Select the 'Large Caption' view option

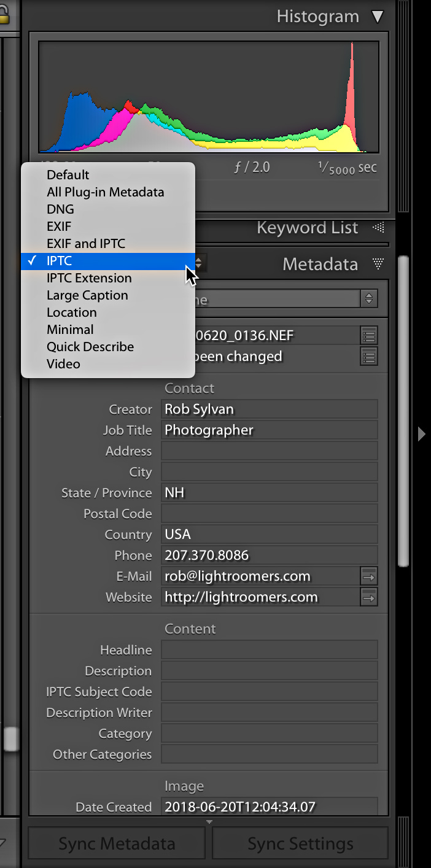click(x=87, y=295)
